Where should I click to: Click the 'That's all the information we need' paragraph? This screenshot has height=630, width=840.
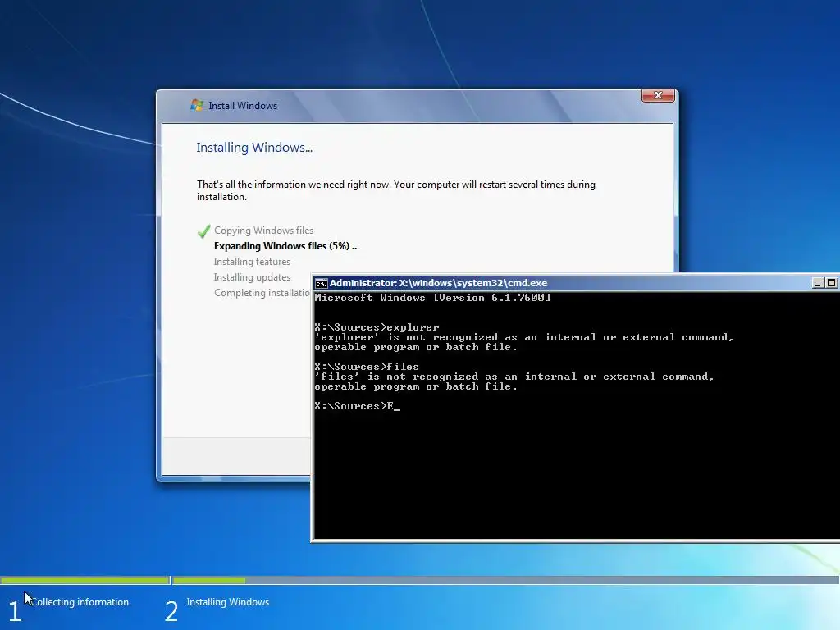coord(396,190)
